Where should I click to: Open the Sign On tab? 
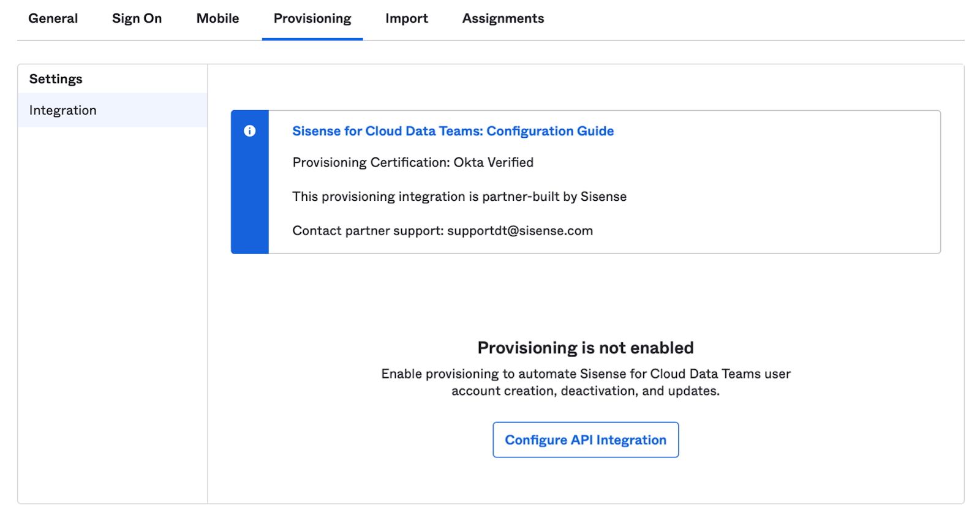(x=137, y=18)
